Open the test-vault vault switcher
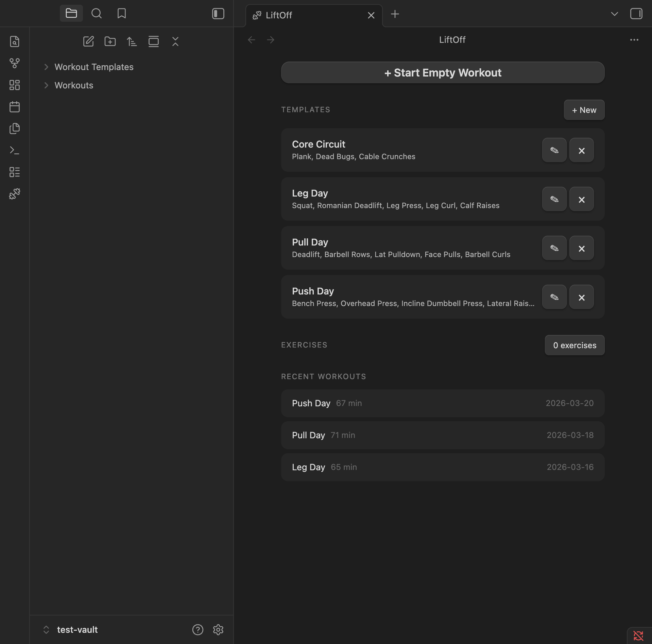 71,630
